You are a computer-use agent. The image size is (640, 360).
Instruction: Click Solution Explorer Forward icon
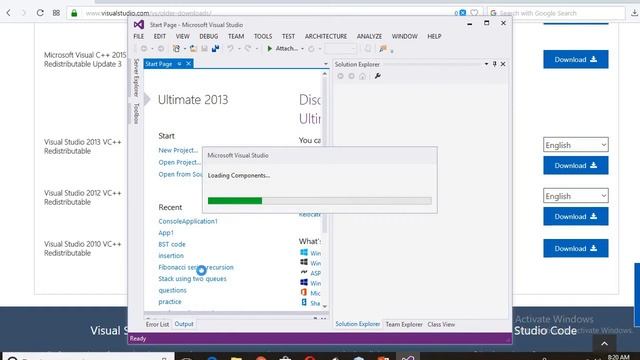(351, 76)
